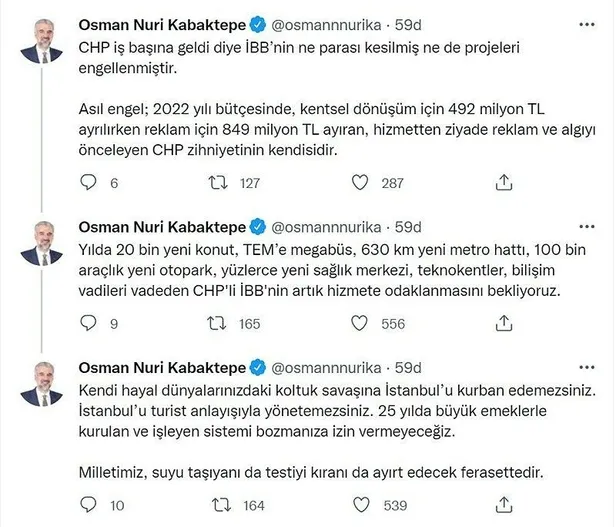Reply to the second tweet about 20 bin konut
The height and width of the screenshot is (527, 616).
[x=88, y=323]
